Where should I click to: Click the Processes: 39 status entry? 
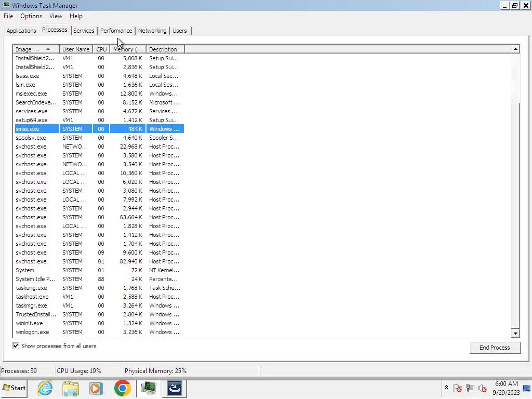click(x=27, y=371)
